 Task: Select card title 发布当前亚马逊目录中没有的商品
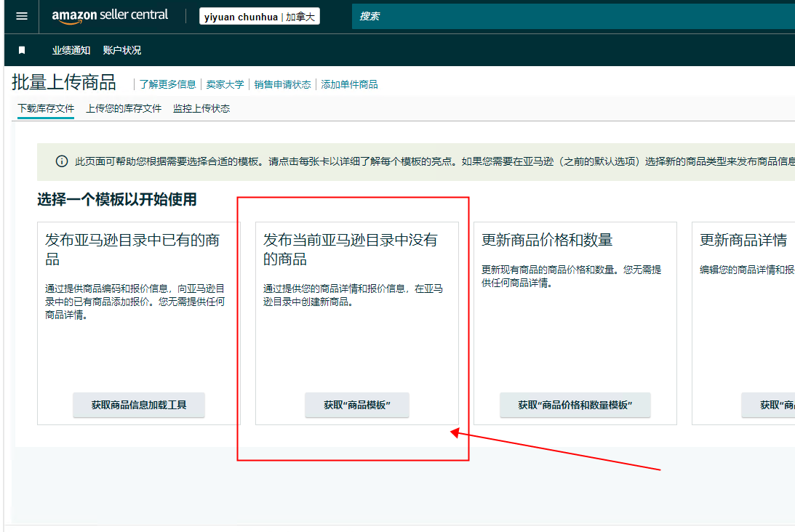pyautogui.click(x=351, y=249)
